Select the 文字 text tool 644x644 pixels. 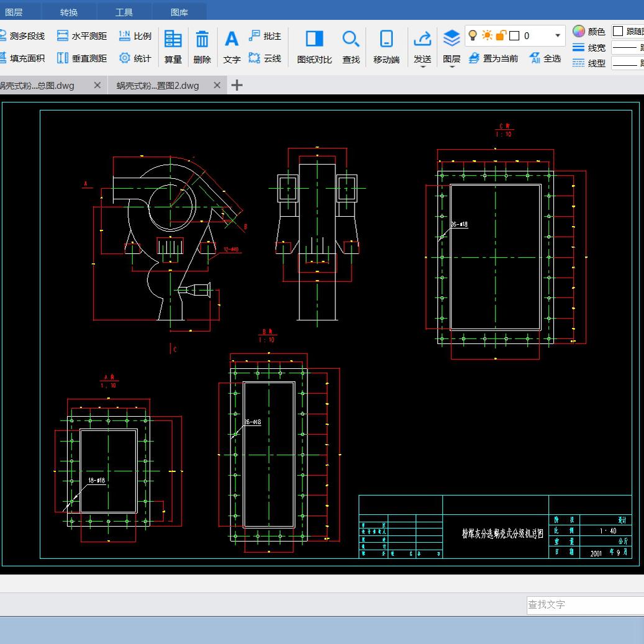[232, 47]
